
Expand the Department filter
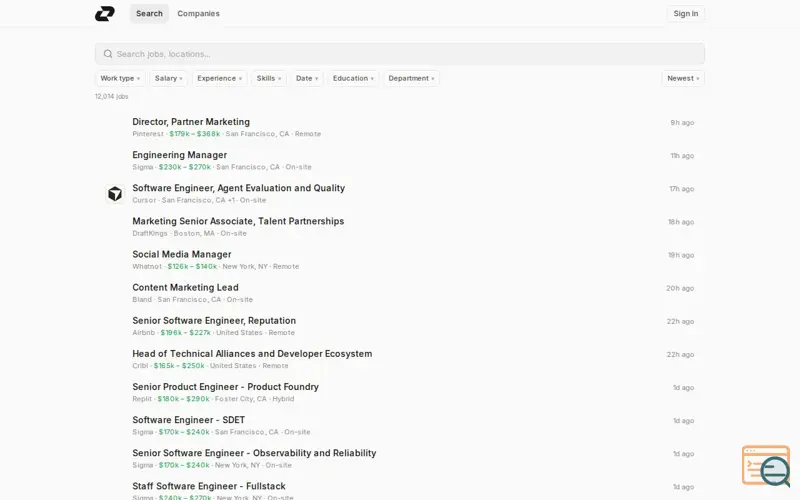[x=411, y=78]
